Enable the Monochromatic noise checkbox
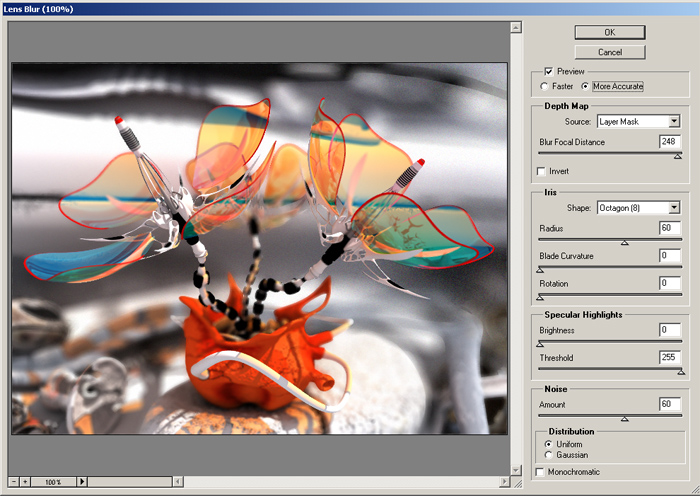Screen dimensions: 700x496 (542, 471)
